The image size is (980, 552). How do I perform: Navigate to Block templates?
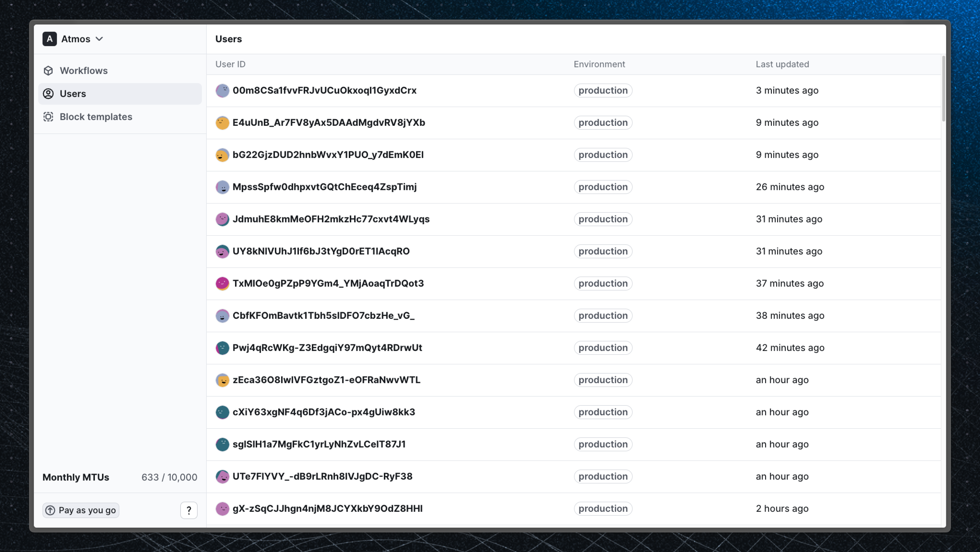(x=96, y=117)
